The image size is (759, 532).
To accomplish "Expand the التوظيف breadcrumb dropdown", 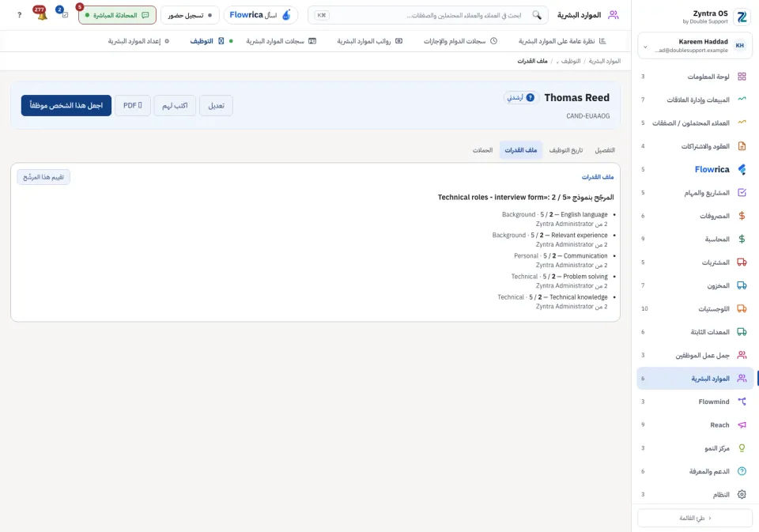I will tap(557, 62).
